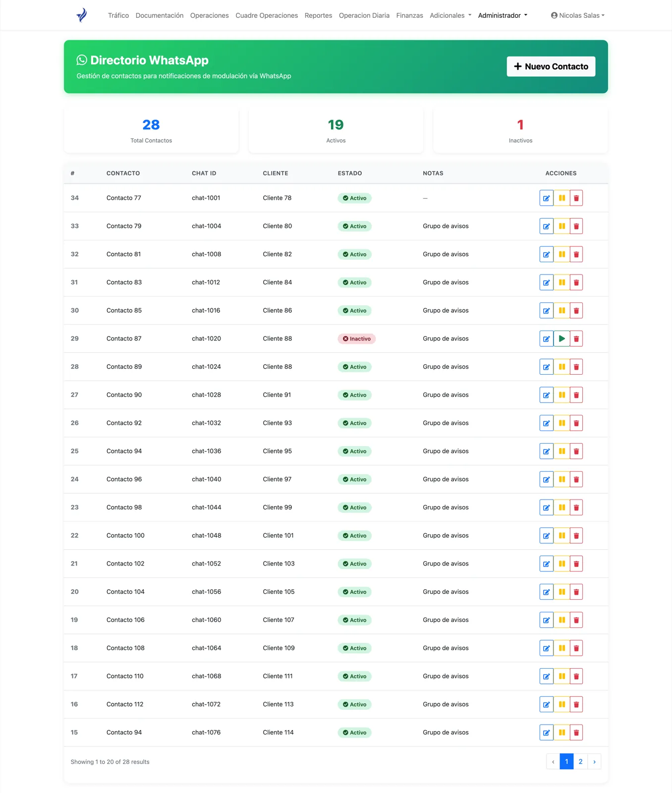Viewport: 672px width, 793px height.
Task: Edit the chat-1076 contact
Action: (546, 733)
